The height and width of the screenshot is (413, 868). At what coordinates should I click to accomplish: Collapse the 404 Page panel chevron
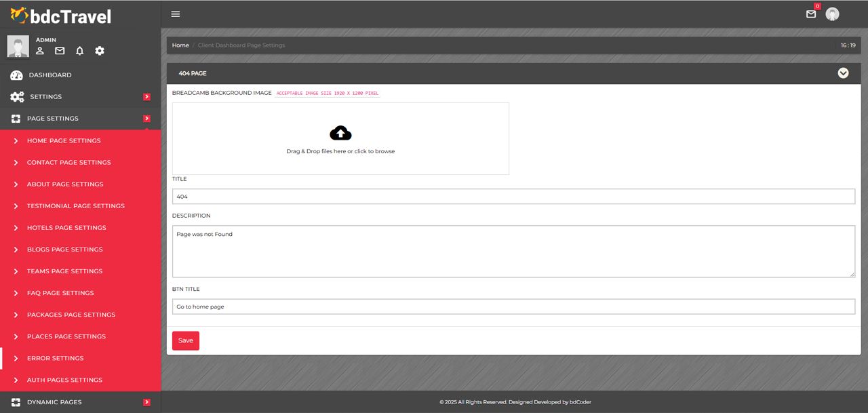pos(843,73)
